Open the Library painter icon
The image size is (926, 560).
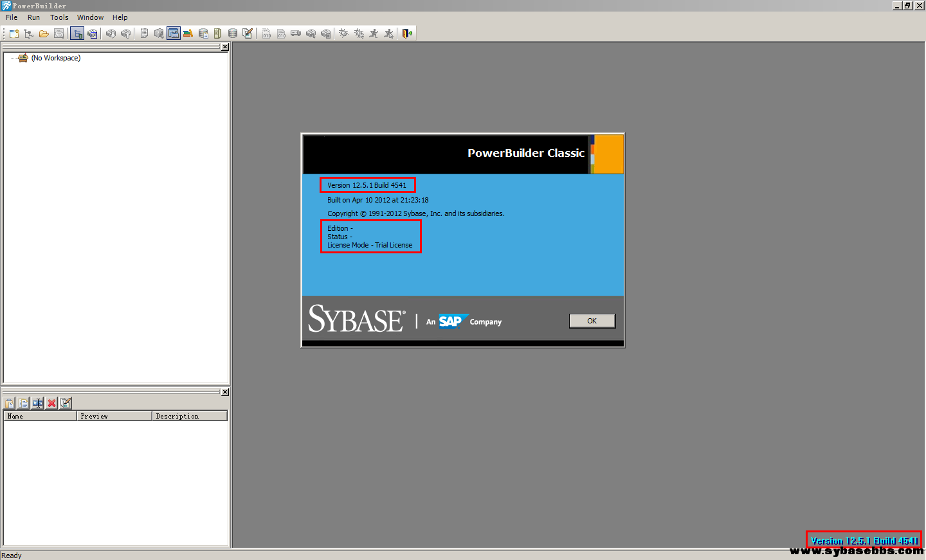188,33
